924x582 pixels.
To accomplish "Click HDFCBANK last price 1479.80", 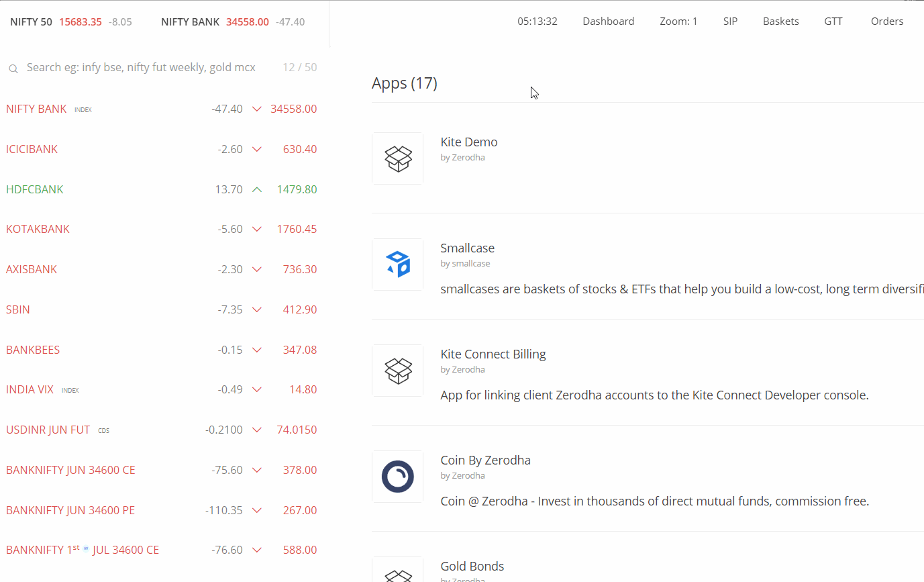I will 297,189.
